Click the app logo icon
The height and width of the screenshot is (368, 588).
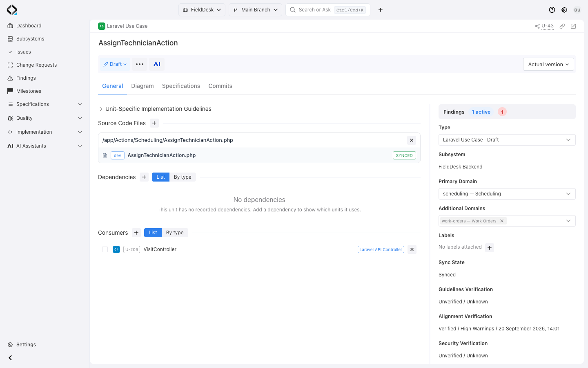12,10
